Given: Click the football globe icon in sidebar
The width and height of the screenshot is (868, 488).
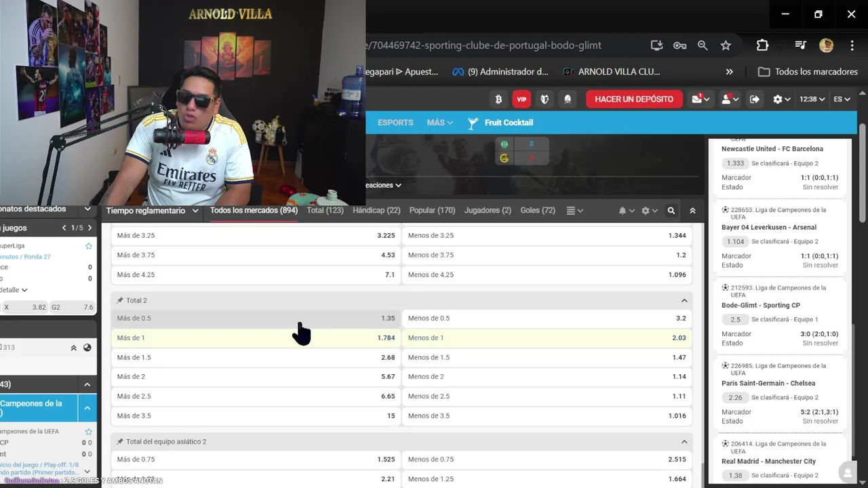Looking at the screenshot, I should (x=87, y=348).
